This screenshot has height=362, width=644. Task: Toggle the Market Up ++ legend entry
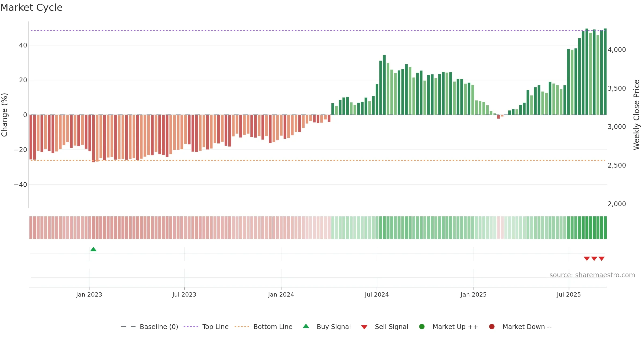tap(448, 327)
